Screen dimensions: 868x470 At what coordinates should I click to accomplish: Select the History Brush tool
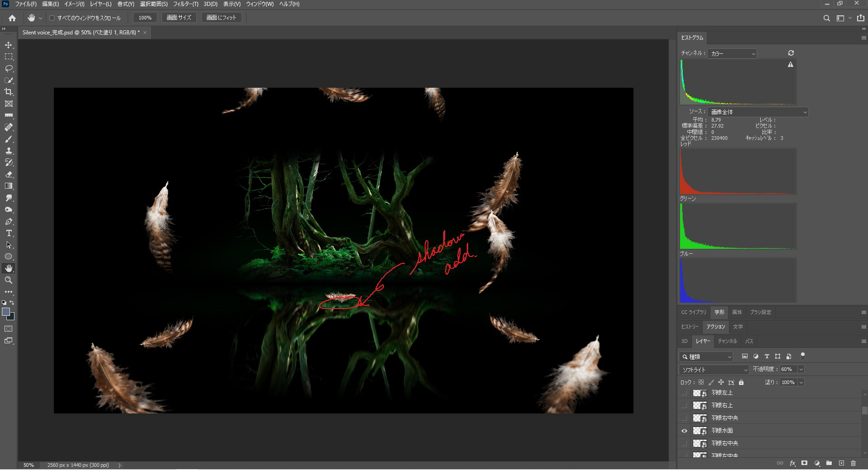tap(9, 163)
